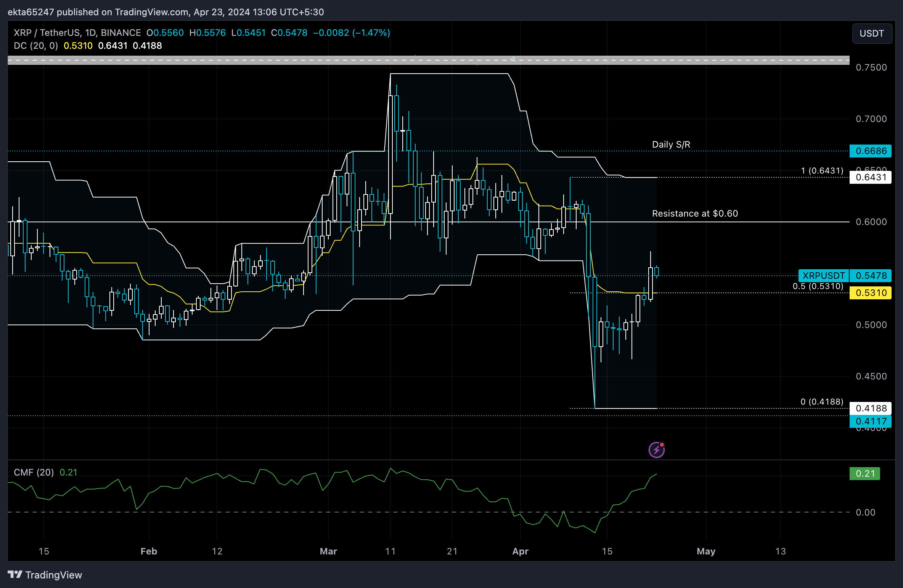Click the May label on time axis
This screenshot has height=588, width=903.
pyautogui.click(x=706, y=551)
